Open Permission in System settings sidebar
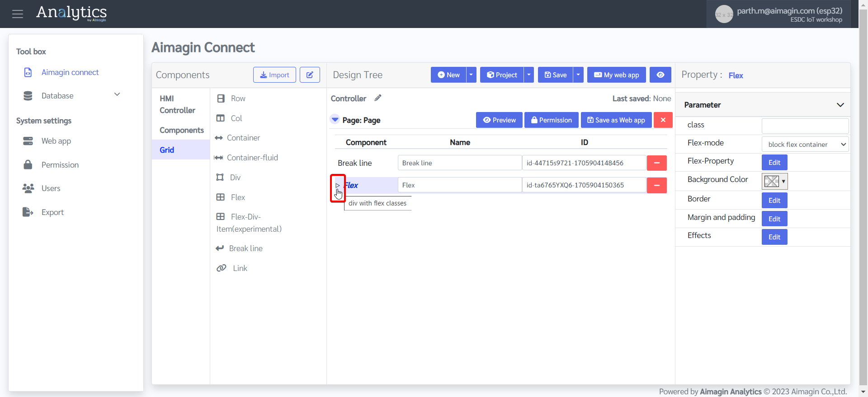 click(x=60, y=165)
